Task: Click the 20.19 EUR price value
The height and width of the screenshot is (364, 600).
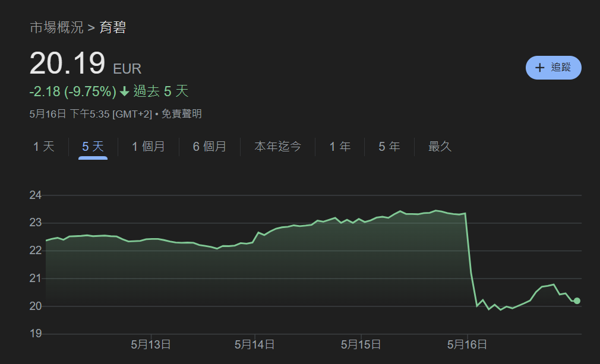Action: [x=67, y=64]
